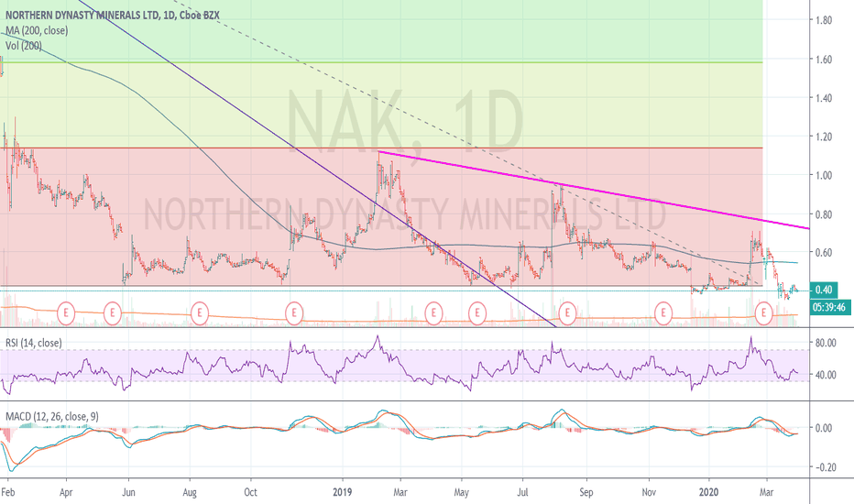This screenshot has width=854, height=504.
Task: Select the purple descending trendline
Action: (316, 163)
